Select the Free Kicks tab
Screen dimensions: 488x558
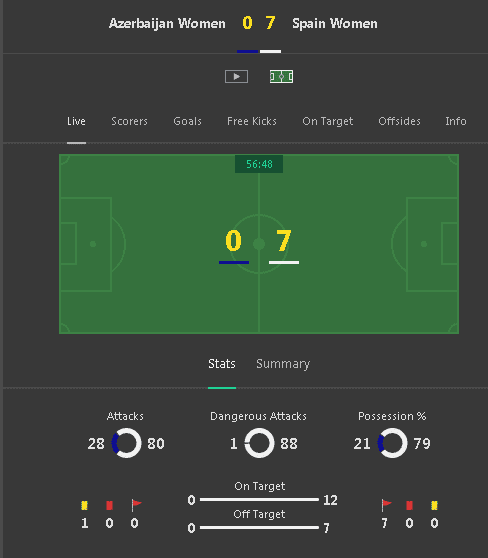coord(252,121)
